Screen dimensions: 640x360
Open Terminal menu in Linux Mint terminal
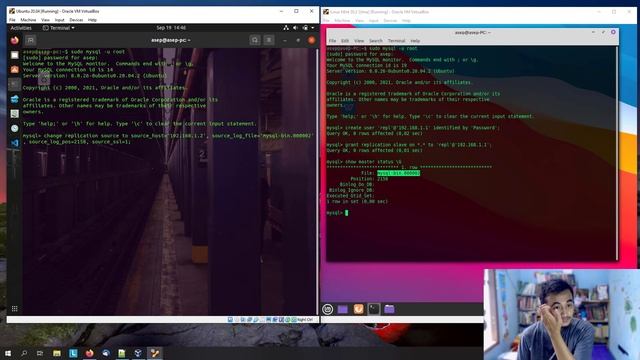[x=396, y=41]
